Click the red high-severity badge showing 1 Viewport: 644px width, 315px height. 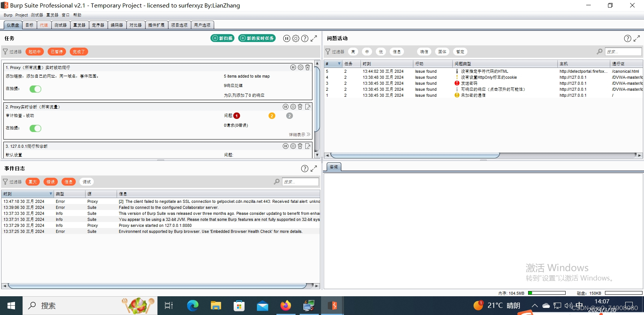coord(237,116)
